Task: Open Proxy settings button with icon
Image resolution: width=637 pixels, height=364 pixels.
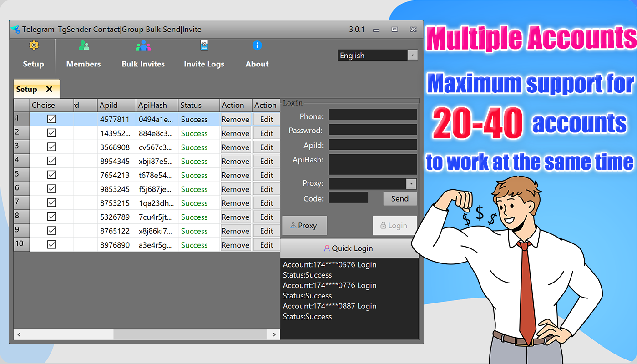Action: pyautogui.click(x=304, y=226)
